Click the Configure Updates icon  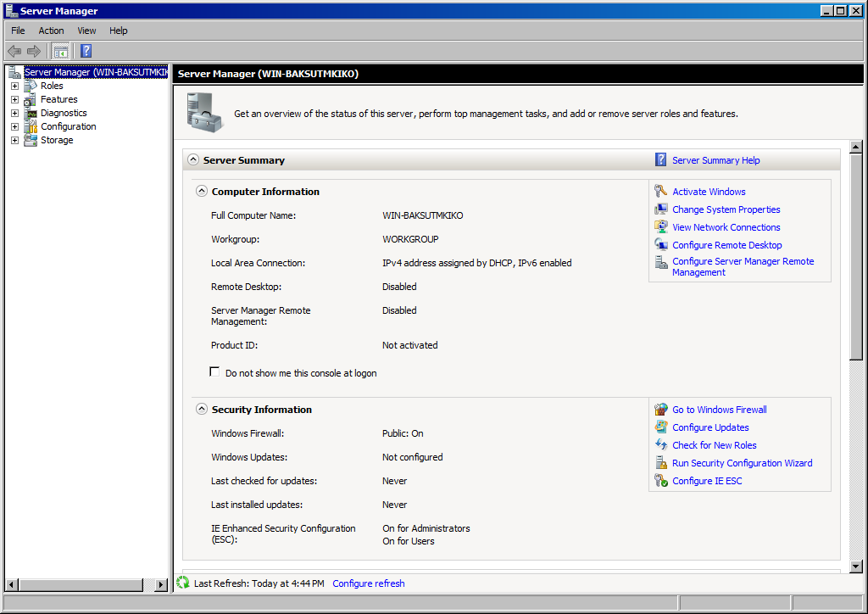coord(661,427)
